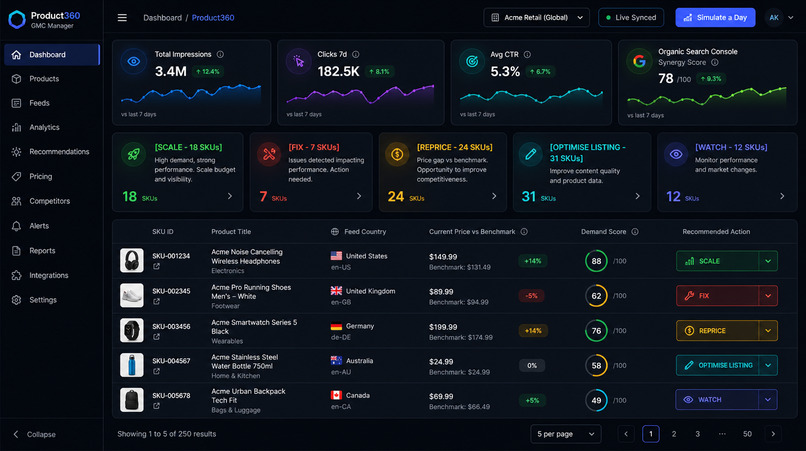Click the Clicks 7d info icon
806x451 pixels.
coord(356,54)
